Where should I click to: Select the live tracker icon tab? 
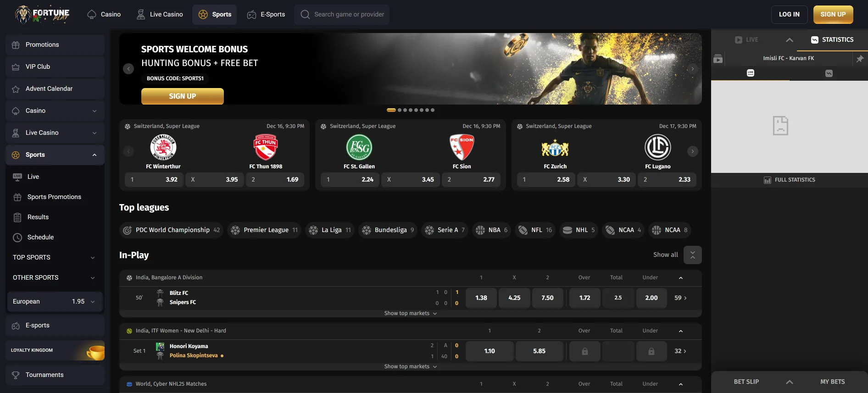751,73
